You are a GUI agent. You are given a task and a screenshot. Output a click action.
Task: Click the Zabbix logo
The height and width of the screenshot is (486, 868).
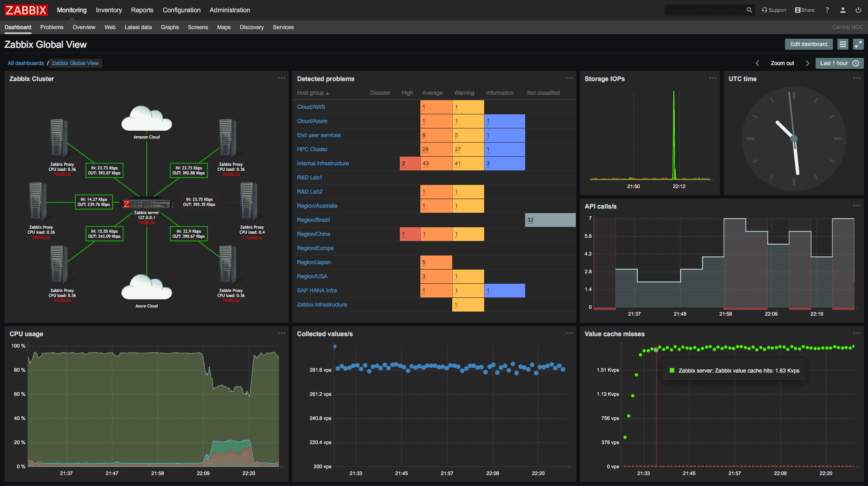pyautogui.click(x=26, y=10)
